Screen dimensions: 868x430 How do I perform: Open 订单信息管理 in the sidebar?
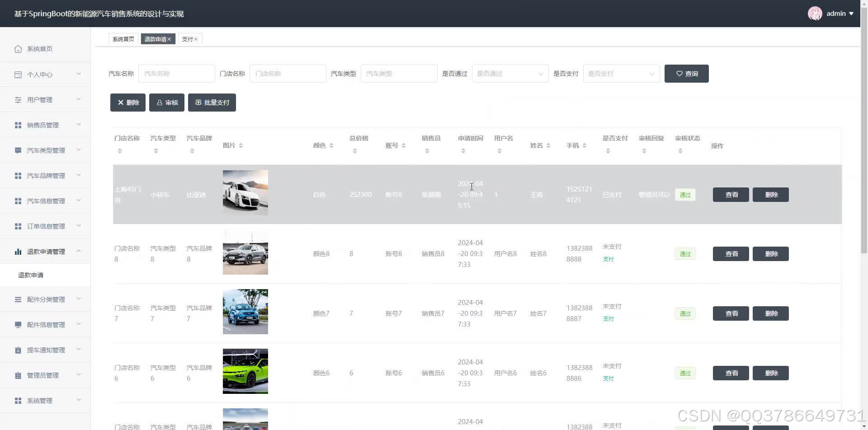point(45,226)
